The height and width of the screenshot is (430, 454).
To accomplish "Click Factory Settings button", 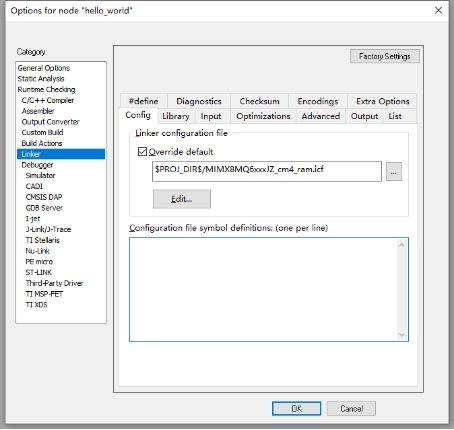I will pos(385,56).
